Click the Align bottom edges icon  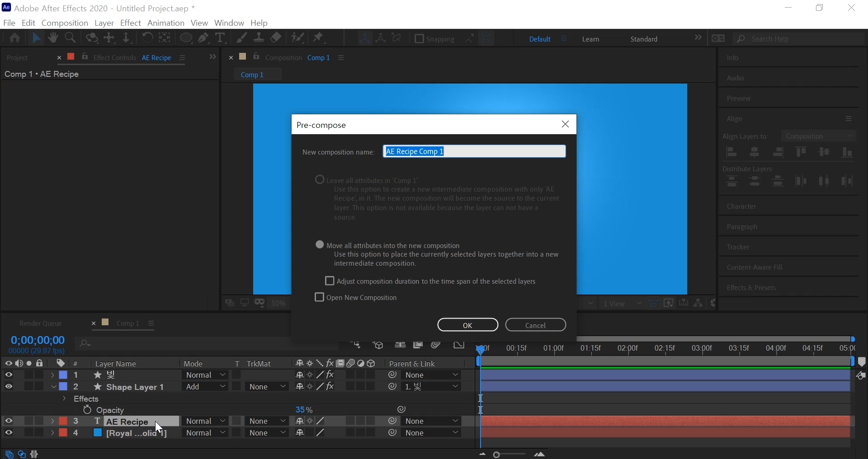tap(848, 153)
